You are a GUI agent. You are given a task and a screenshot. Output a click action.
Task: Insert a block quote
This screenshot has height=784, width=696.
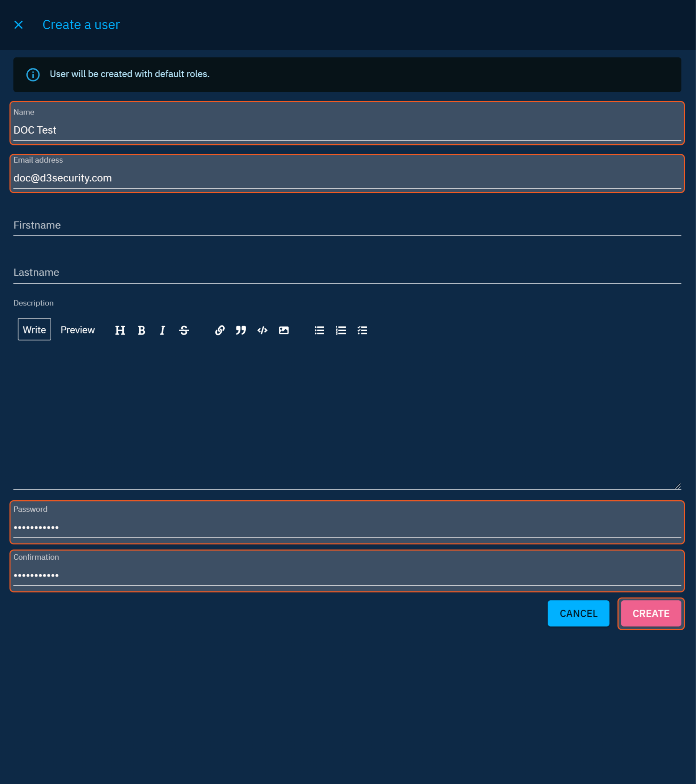pyautogui.click(x=240, y=330)
